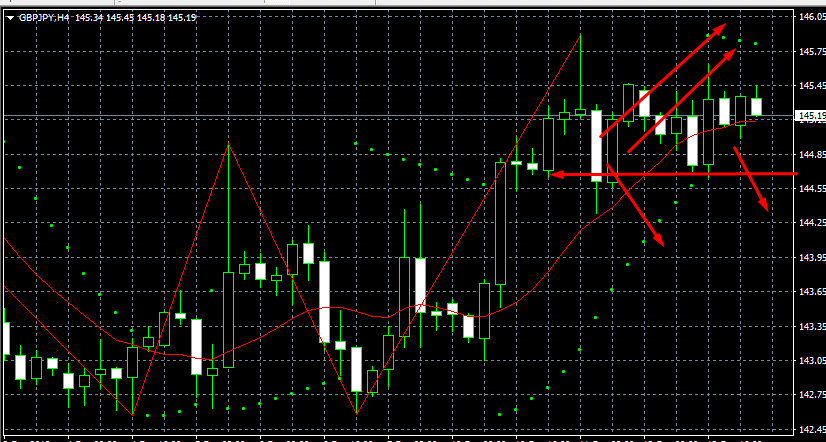Click the 143.65 price scale label
Screen dimensions: 826x442
[x=812, y=292]
